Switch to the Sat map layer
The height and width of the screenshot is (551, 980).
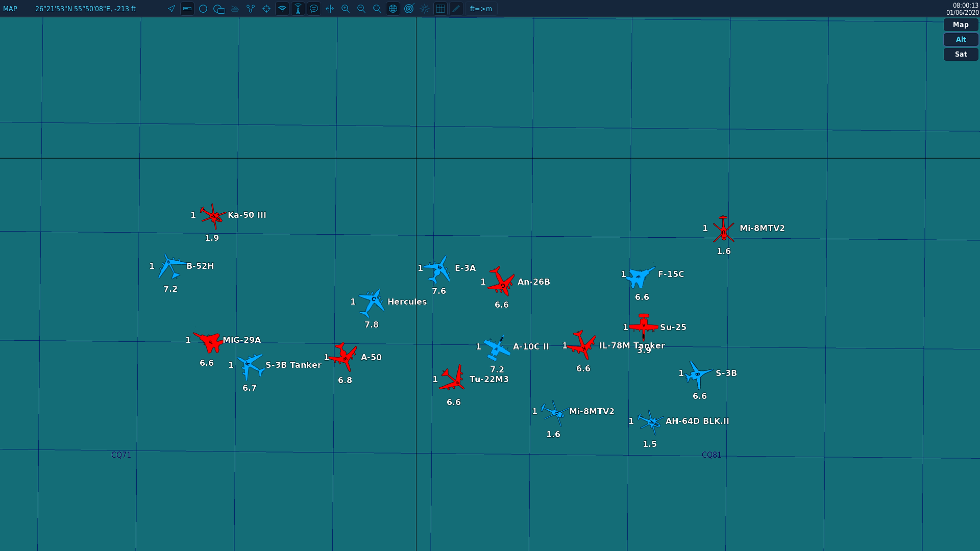pyautogui.click(x=961, y=54)
